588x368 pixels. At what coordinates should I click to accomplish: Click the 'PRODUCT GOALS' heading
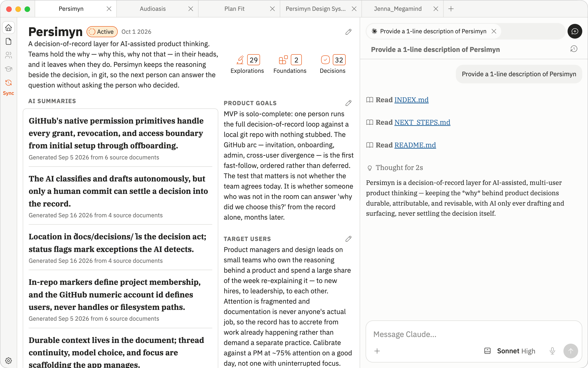(250, 103)
